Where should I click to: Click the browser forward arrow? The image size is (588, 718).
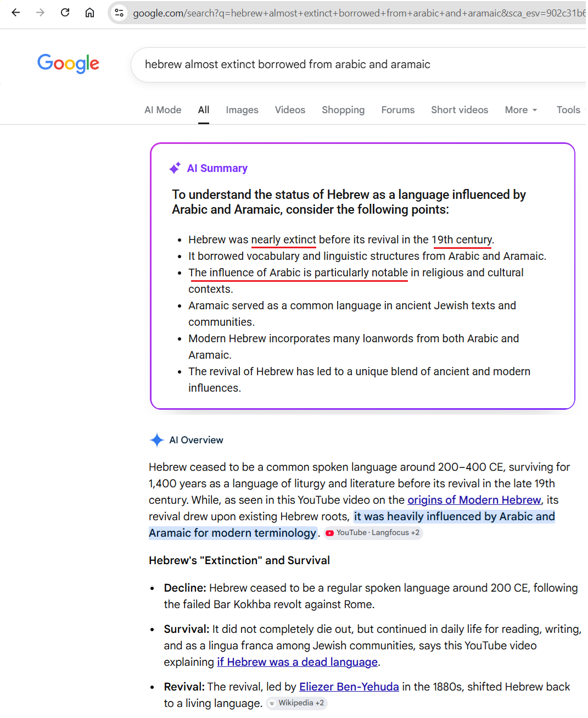point(40,13)
